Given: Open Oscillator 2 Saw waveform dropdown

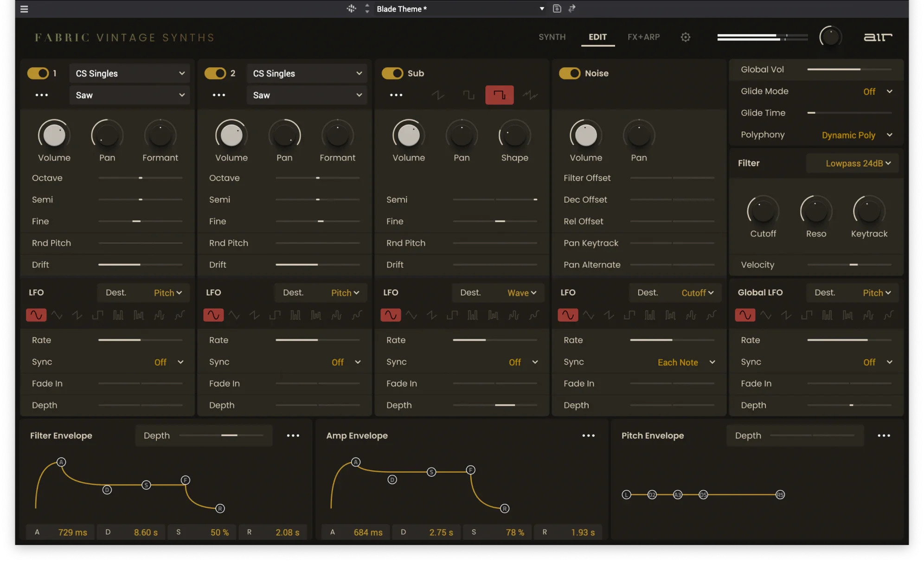Looking at the screenshot, I should [x=307, y=95].
